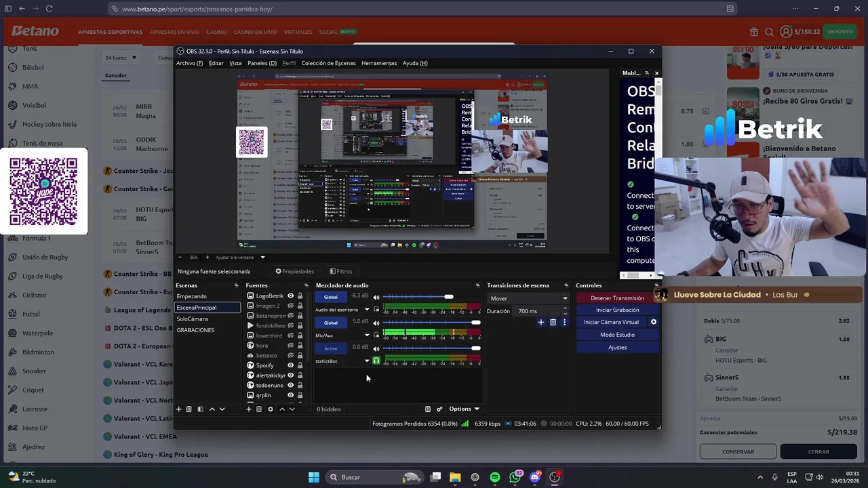This screenshot has height=488, width=868.
Task: Open Betano search magnifier icon
Action: click(x=769, y=32)
